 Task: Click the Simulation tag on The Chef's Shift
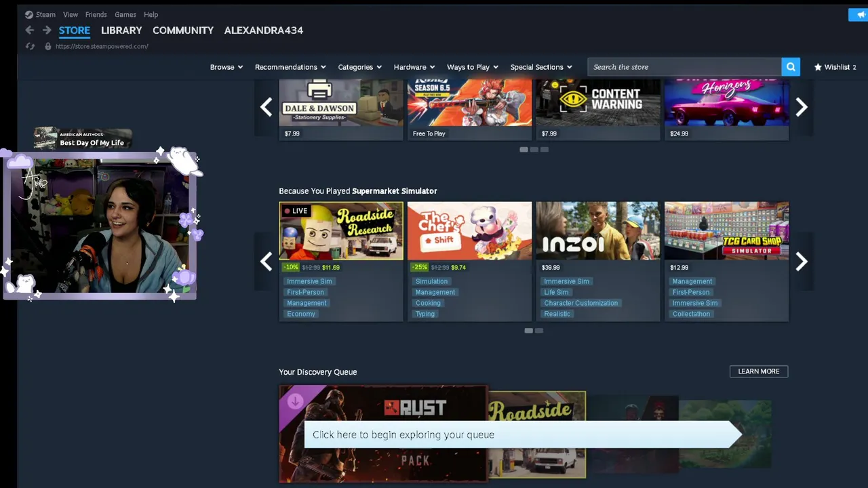tap(431, 281)
